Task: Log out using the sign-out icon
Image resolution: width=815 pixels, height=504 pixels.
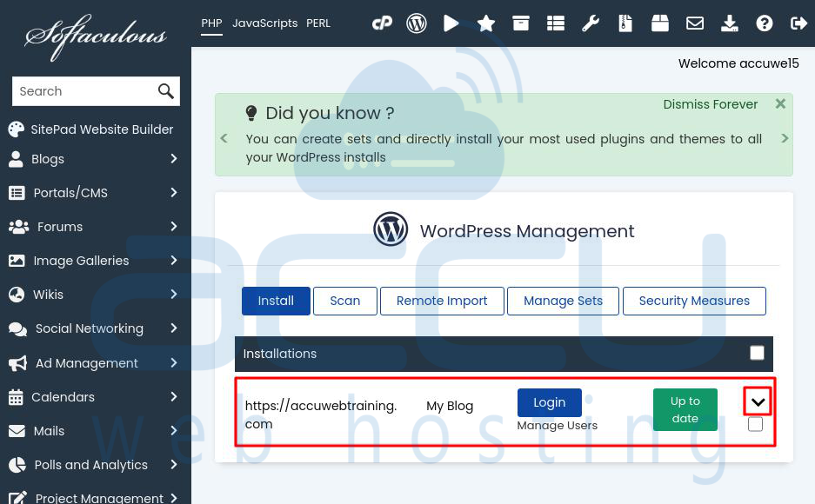Action: pos(798,23)
